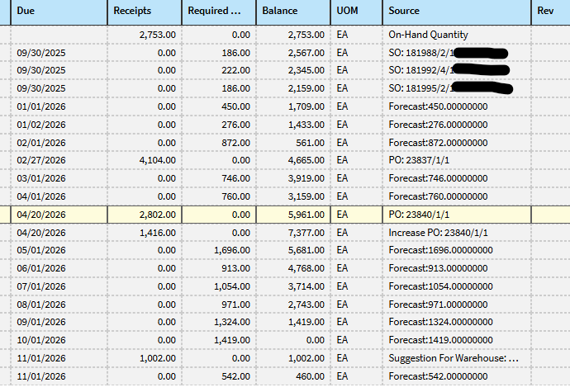
Task: Click the 7,377.00 balance cell
Action: coord(293,233)
